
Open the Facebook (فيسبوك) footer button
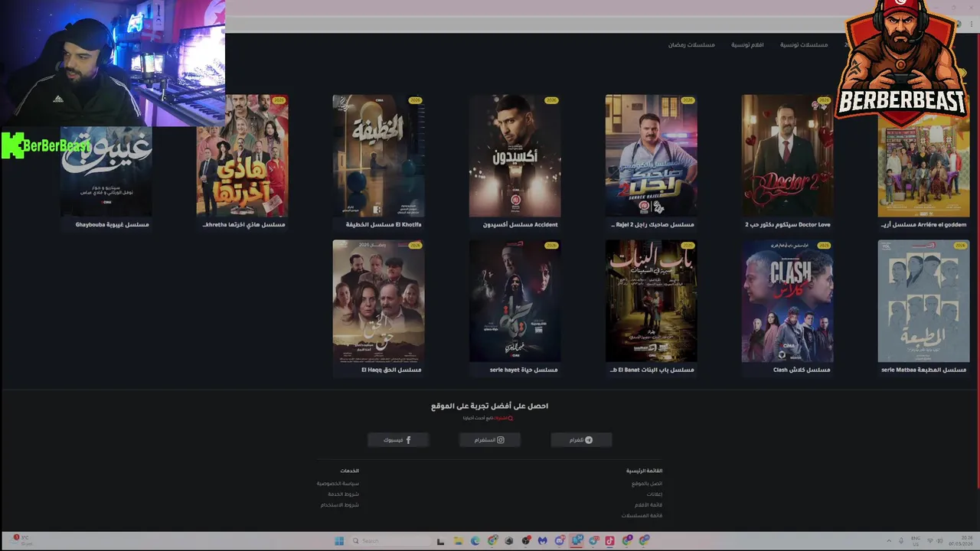(397, 440)
